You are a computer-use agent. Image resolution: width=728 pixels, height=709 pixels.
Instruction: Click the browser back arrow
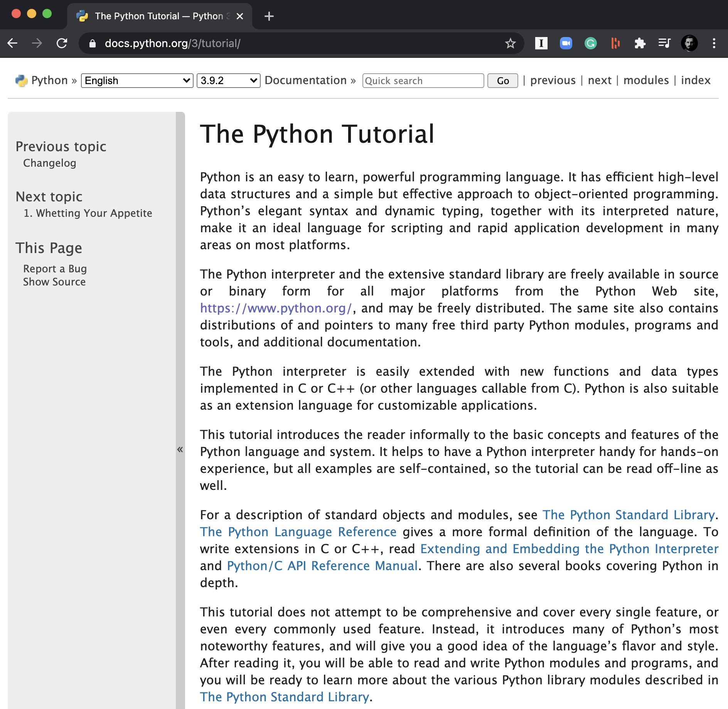click(13, 43)
